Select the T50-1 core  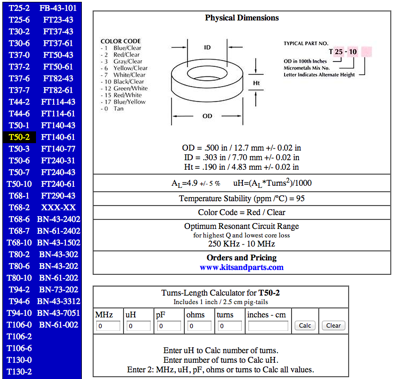pos(19,125)
